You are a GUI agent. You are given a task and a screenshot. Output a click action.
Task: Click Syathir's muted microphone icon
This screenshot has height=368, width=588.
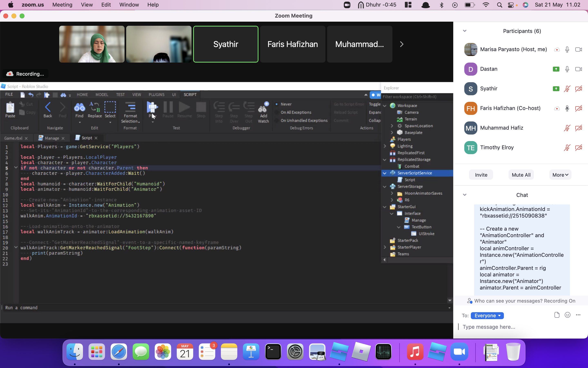(x=567, y=89)
